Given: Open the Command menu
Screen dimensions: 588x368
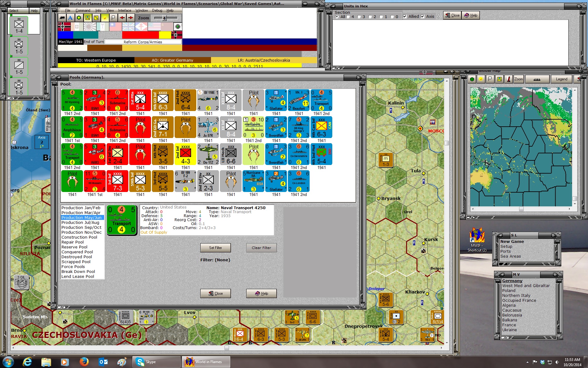Looking at the screenshot, I should point(83,10).
